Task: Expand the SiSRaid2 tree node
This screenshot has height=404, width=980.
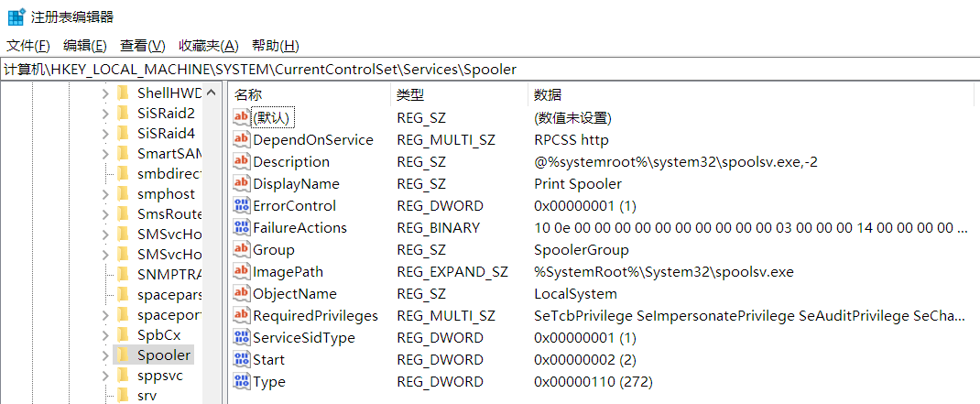Action: pyautogui.click(x=104, y=114)
